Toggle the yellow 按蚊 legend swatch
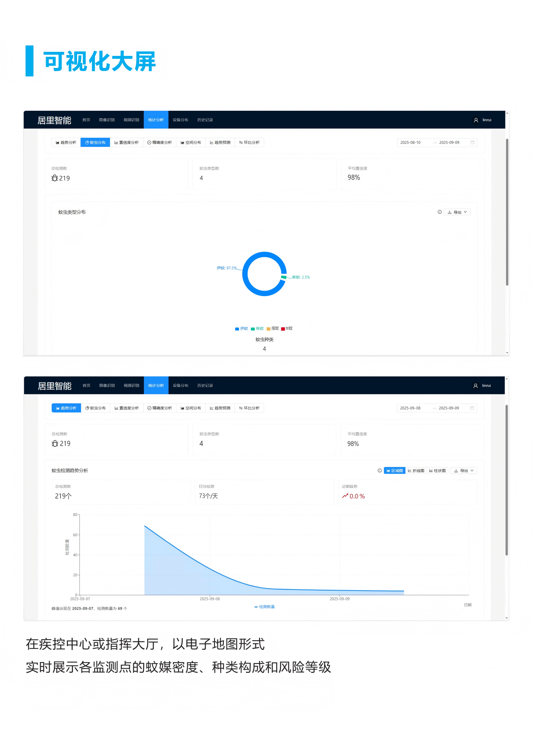The image size is (534, 756). pos(269,329)
